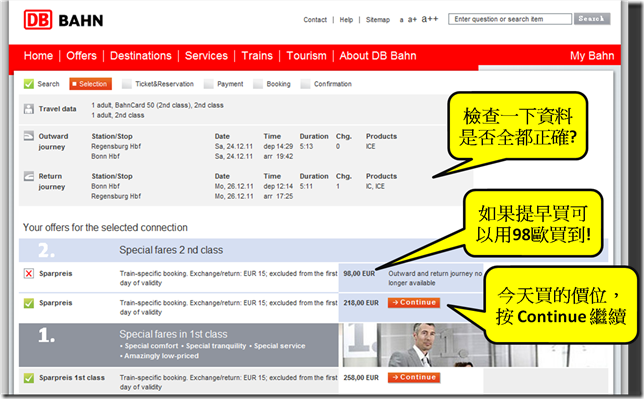644x399 pixels.
Task: Select the smallest font size 'a'
Action: pyautogui.click(x=401, y=20)
